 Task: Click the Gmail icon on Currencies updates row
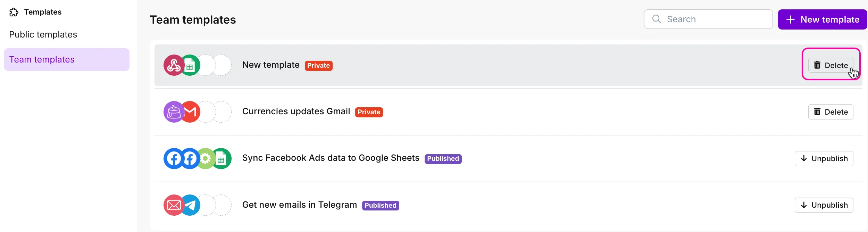[x=191, y=112]
